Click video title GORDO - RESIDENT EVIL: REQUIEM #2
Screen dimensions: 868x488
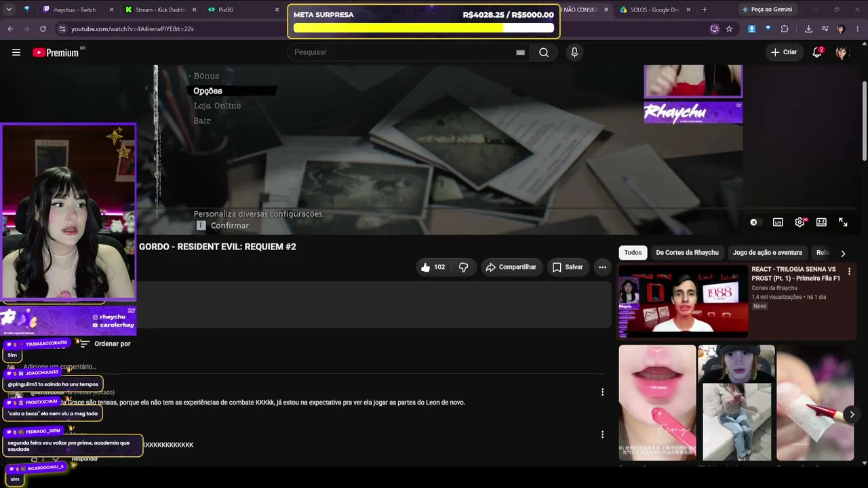[x=218, y=247]
